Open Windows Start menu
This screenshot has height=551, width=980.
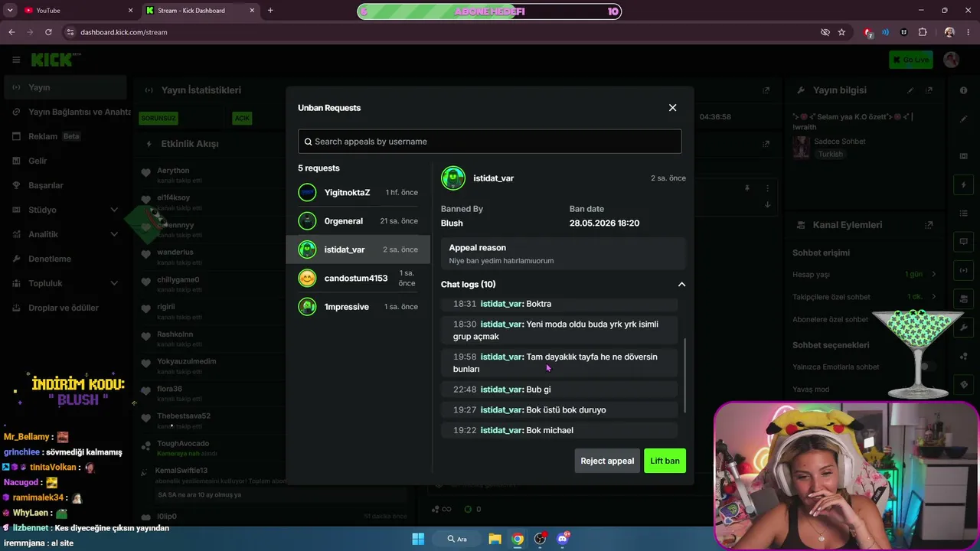click(x=418, y=539)
